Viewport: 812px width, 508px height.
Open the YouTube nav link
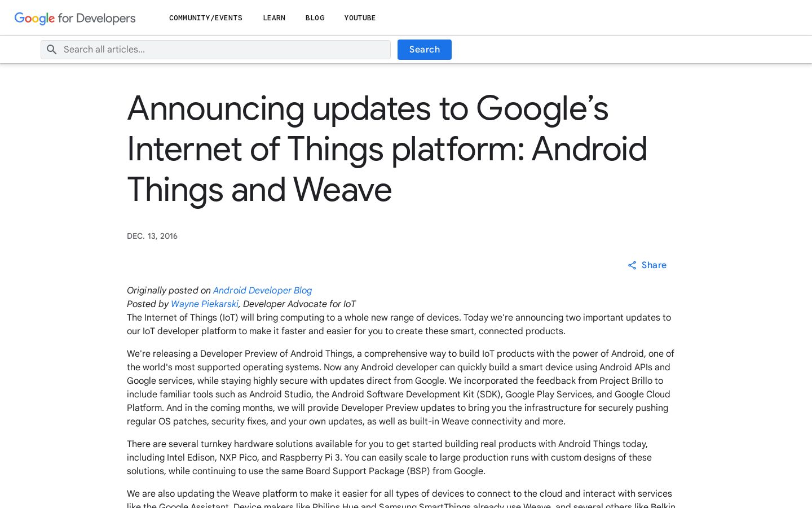[360, 18]
